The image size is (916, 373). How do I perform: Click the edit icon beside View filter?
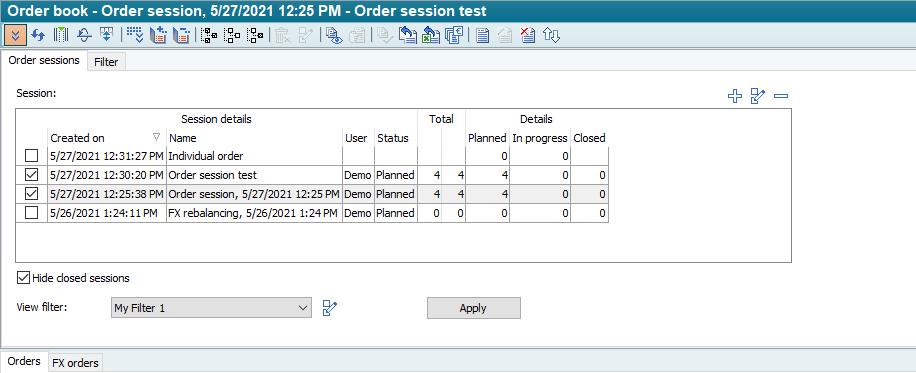[x=331, y=308]
